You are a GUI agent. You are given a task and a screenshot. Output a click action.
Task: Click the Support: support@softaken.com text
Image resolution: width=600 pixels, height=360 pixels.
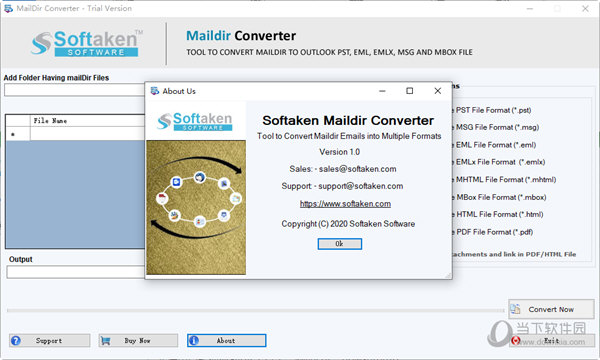tap(342, 186)
